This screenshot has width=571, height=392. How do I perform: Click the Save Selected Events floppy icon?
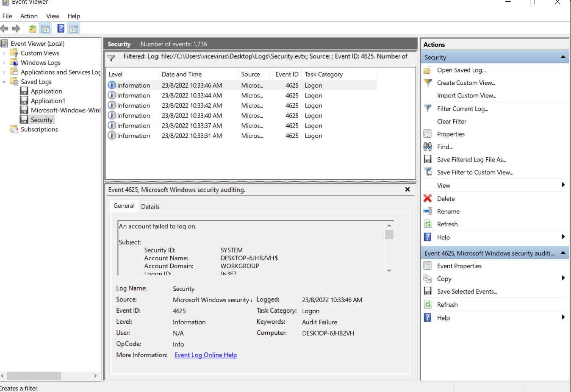428,291
